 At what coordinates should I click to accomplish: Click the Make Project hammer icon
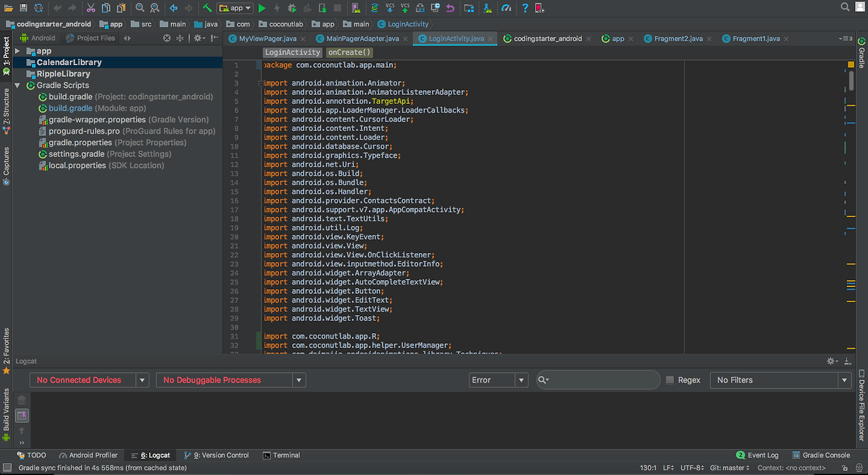click(208, 8)
